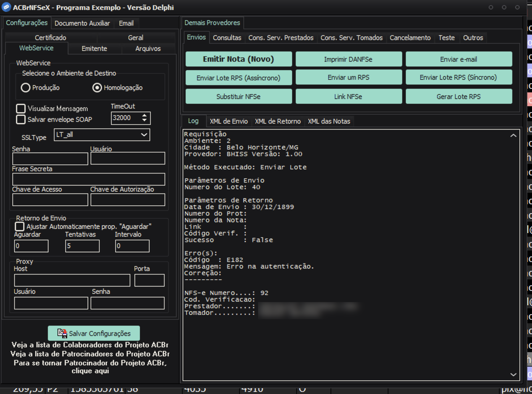Open the Teste tab
This screenshot has height=394, width=532.
446,38
